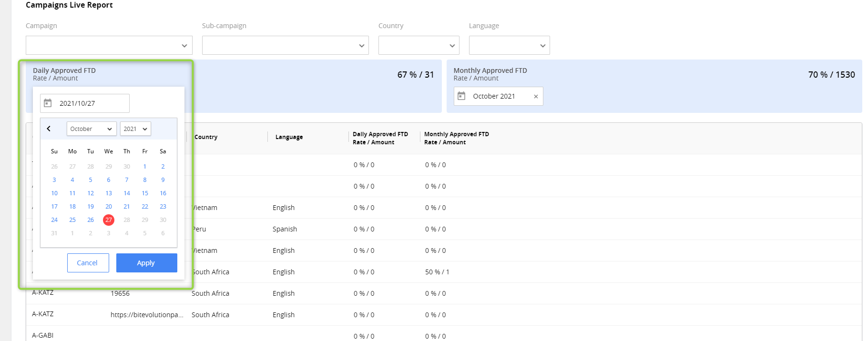Click the 2021/10/27 date input field

click(85, 103)
